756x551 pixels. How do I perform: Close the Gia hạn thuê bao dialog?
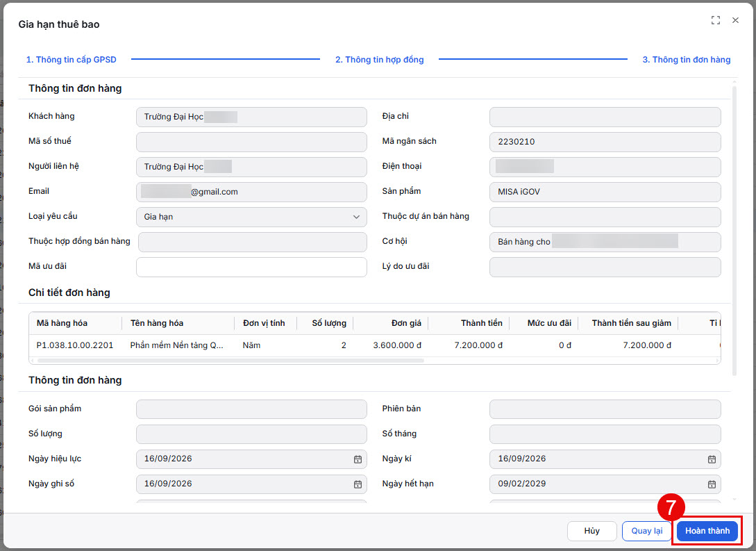[735, 20]
